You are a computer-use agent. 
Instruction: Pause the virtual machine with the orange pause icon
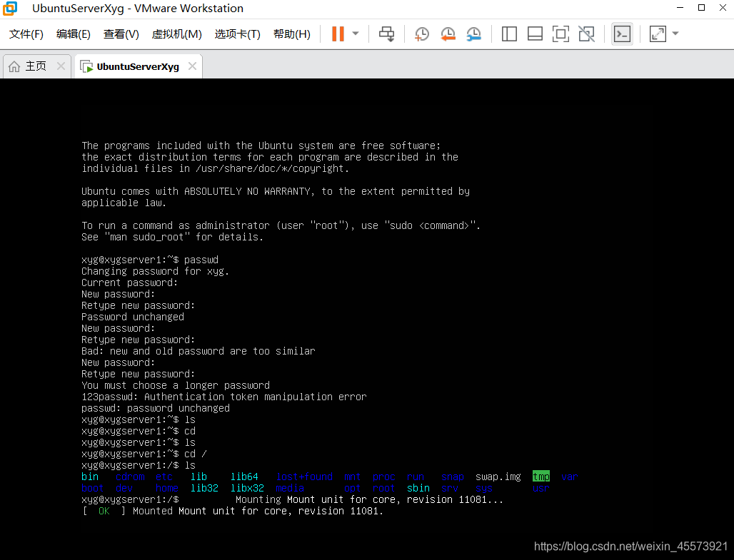[338, 34]
